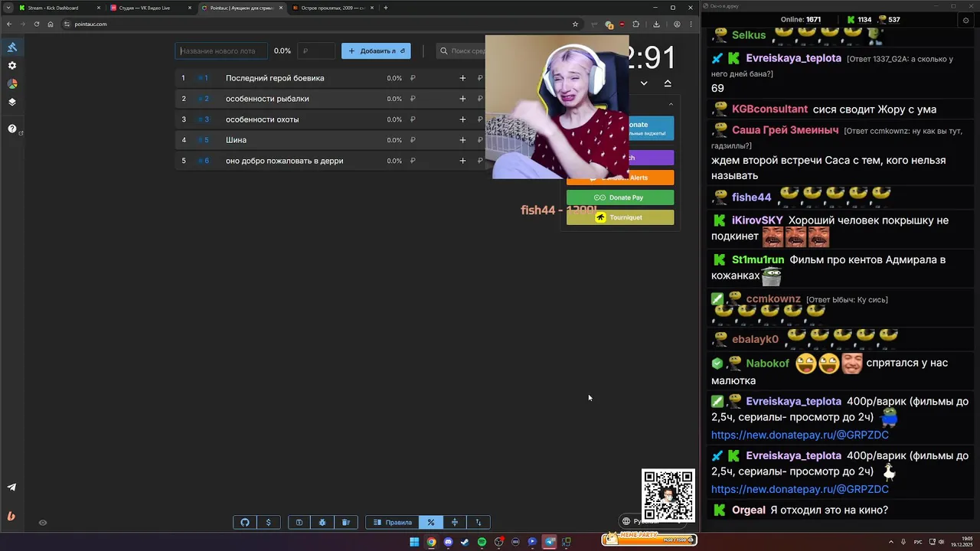Click plus on особенности рыбалки row

pos(462,99)
